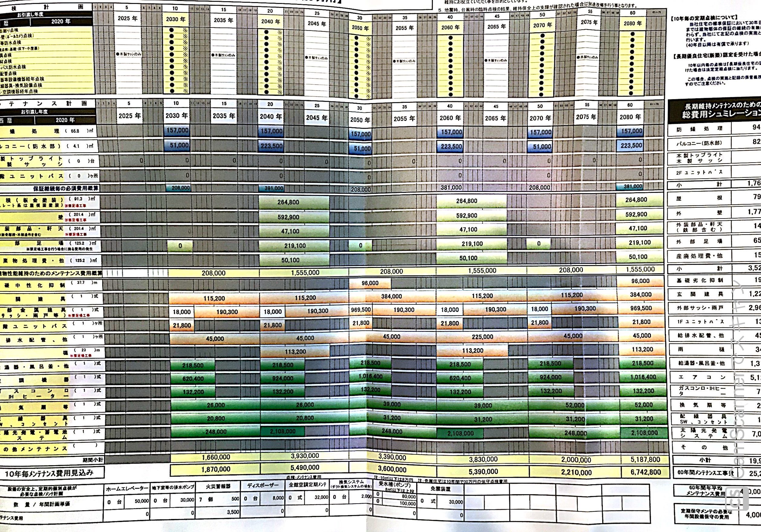Screen dimensions: 761x532
Task: Click the 10-year estimate value 2,210,000
Action: point(576,473)
